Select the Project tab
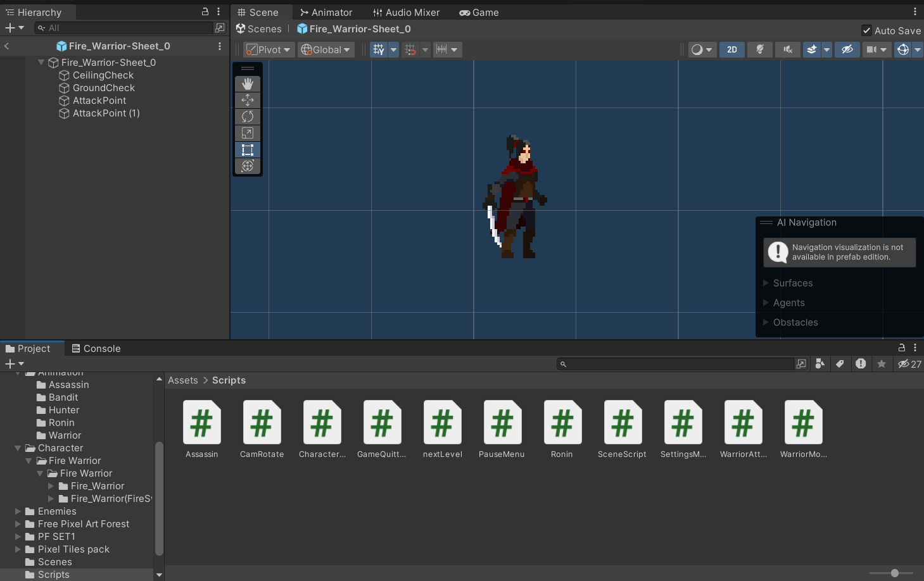Viewport: 924px width, 581px height. click(x=28, y=348)
